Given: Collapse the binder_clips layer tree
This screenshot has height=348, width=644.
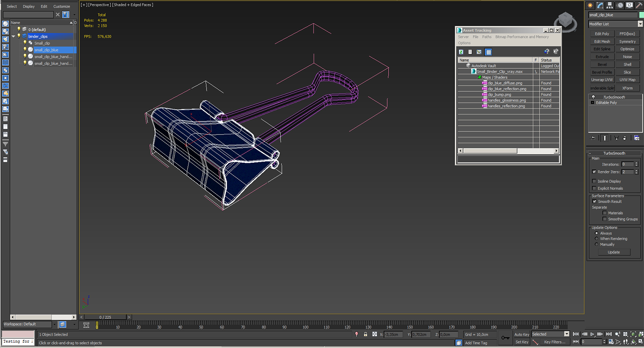Looking at the screenshot, I should 13,36.
